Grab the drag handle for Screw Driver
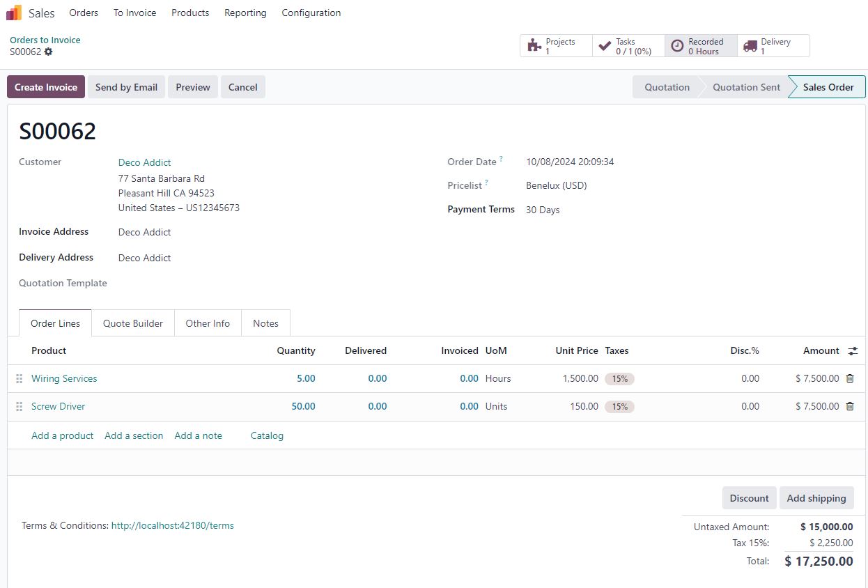The height and width of the screenshot is (588, 868). [20, 407]
